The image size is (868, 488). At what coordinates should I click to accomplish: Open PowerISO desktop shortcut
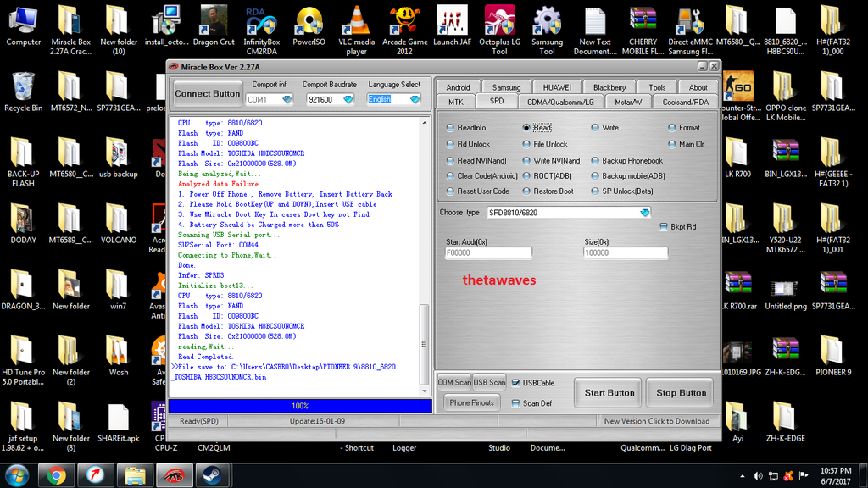point(309,26)
